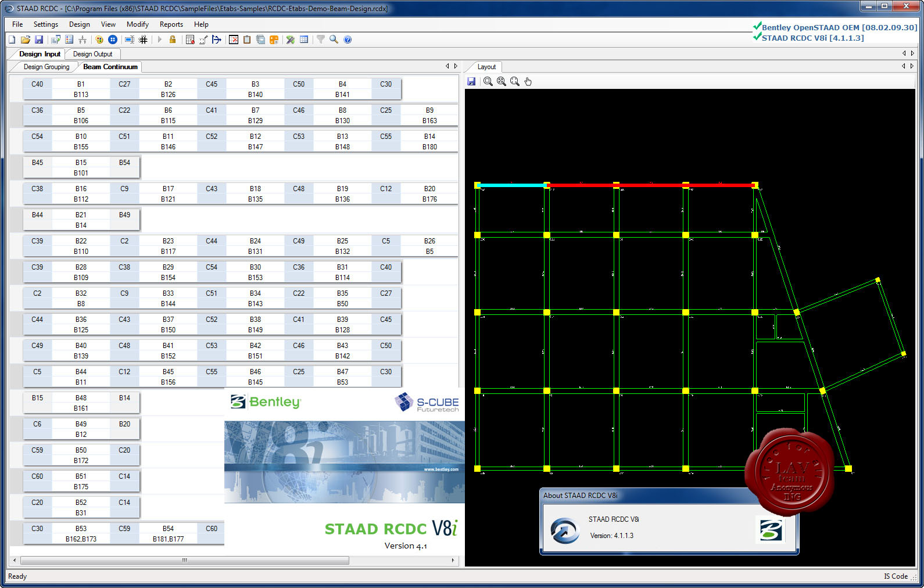Click IS Code in status bar
The height and width of the screenshot is (588, 924).
[x=896, y=576]
